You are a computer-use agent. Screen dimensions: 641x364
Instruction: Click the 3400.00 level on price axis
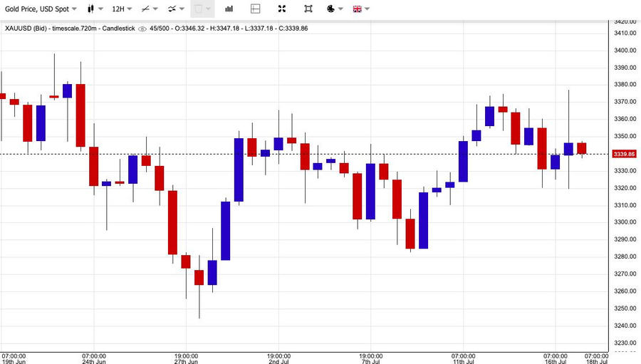coord(624,51)
